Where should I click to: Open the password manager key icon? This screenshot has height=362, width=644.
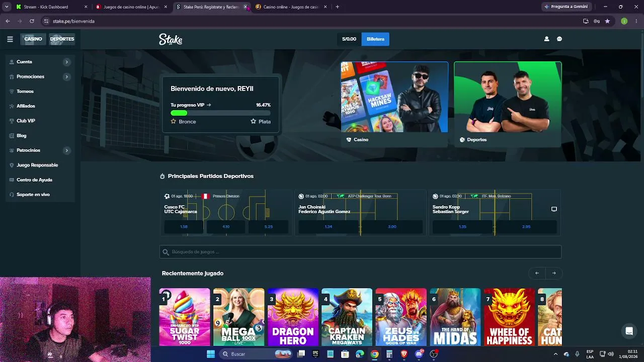pos(597,21)
